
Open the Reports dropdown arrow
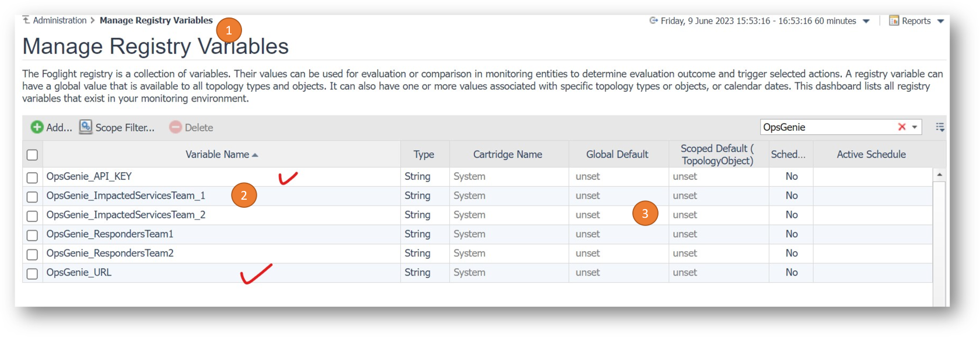[940, 21]
